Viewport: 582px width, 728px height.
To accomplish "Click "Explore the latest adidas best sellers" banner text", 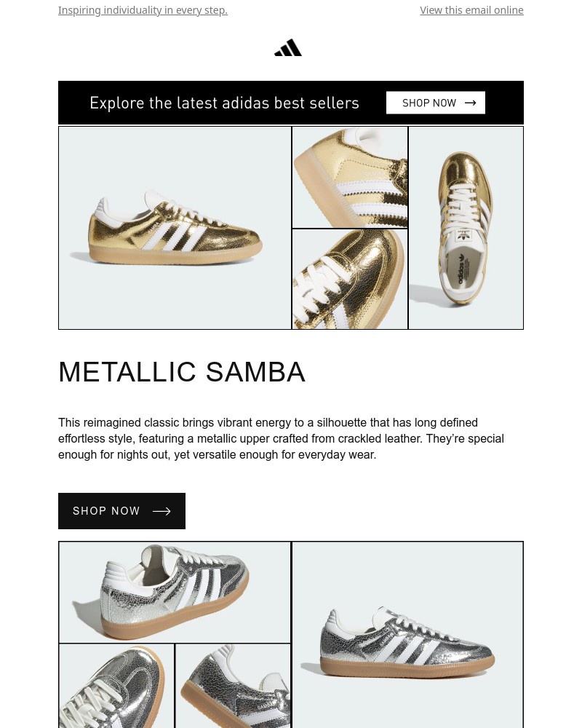I will [x=224, y=103].
